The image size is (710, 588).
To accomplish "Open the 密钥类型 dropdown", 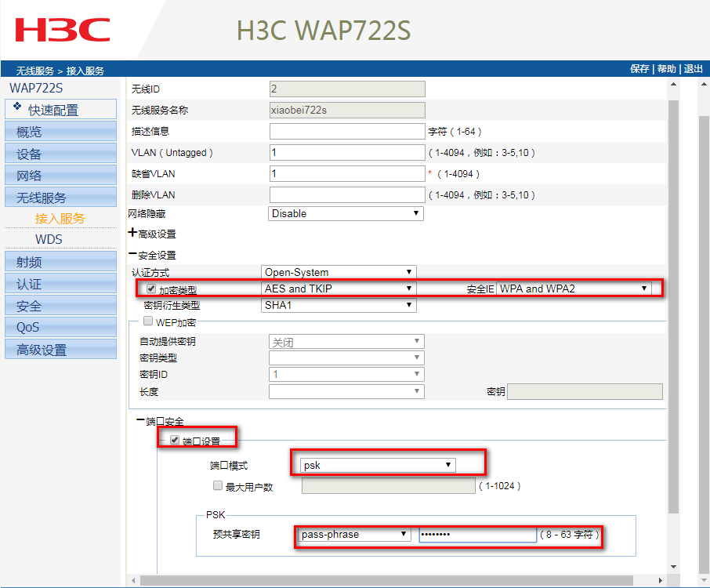I will 346,358.
